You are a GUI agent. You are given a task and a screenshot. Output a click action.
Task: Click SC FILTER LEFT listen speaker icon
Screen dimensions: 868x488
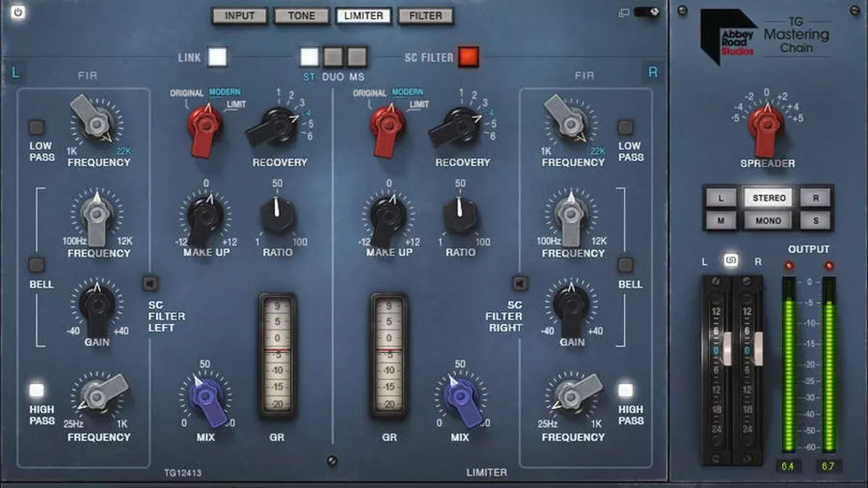pos(151,283)
